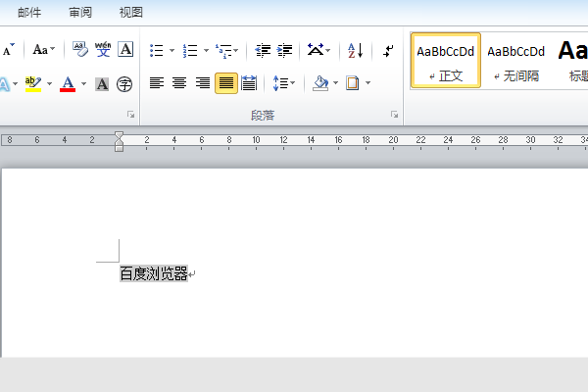Expand font color dropdown arrow
This screenshot has width=588, height=392.
83,83
